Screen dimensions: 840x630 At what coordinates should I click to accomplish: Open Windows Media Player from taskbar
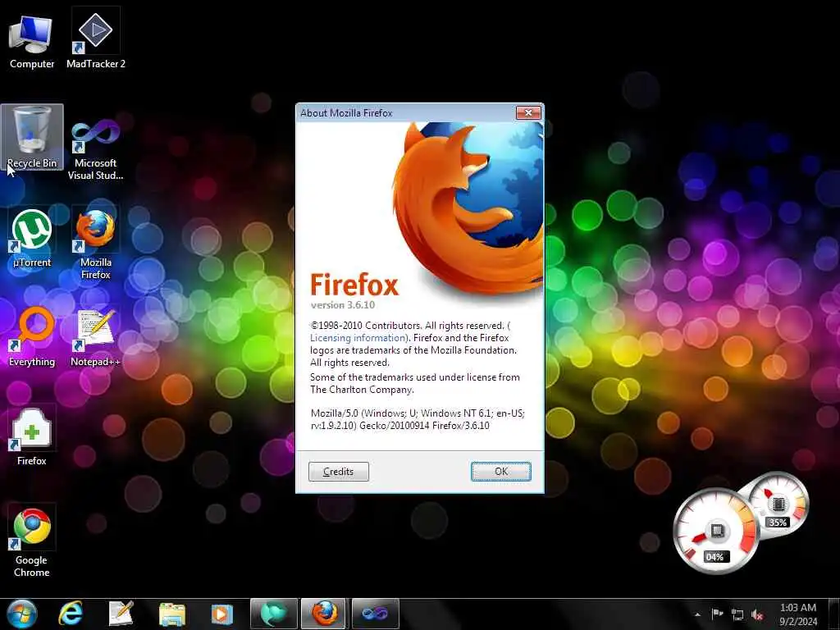coord(221,614)
